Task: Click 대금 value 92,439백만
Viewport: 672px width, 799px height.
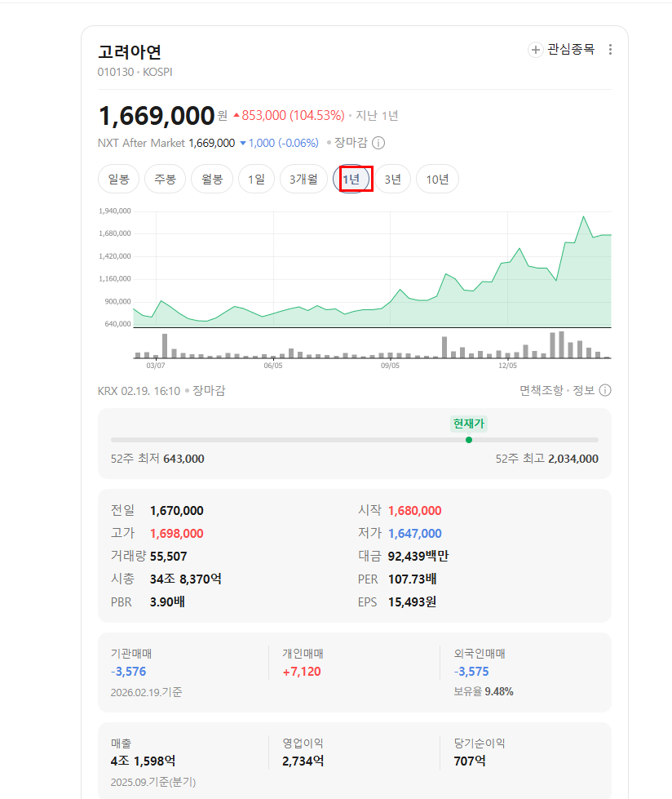Action: [x=418, y=557]
